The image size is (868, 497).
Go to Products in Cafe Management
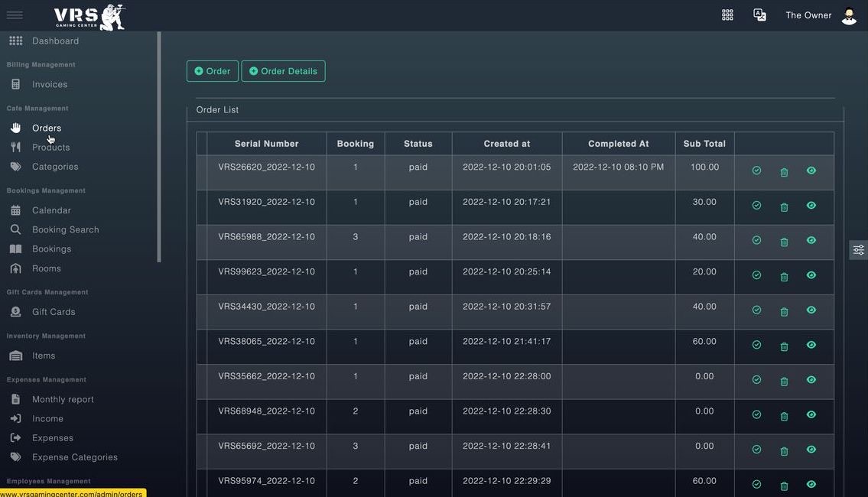click(x=50, y=148)
